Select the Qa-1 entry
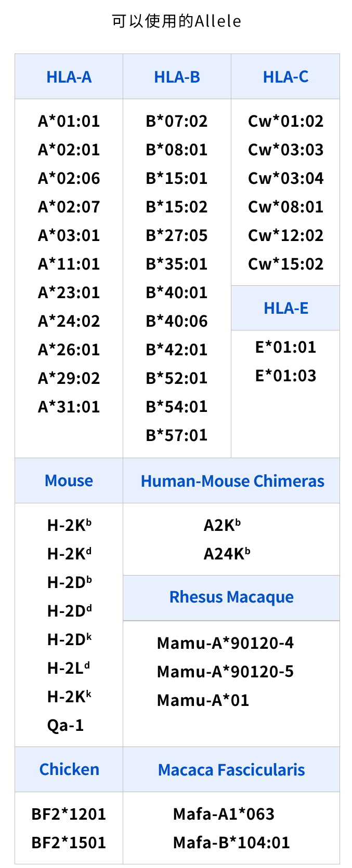Viewport: 352px width, 868px height. coord(66,725)
